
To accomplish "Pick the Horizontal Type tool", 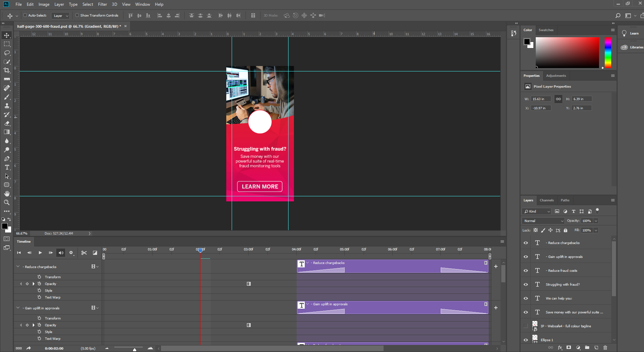I will (x=7, y=167).
